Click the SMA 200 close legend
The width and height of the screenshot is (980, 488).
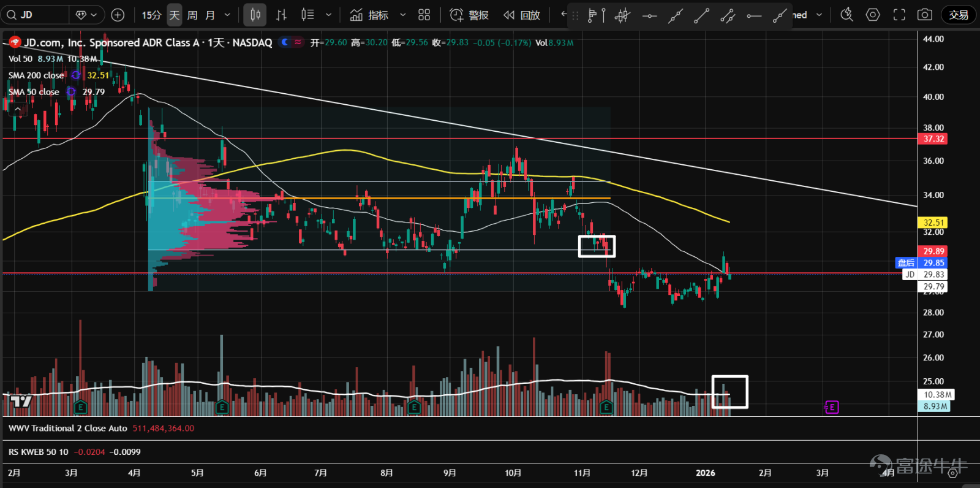point(36,75)
